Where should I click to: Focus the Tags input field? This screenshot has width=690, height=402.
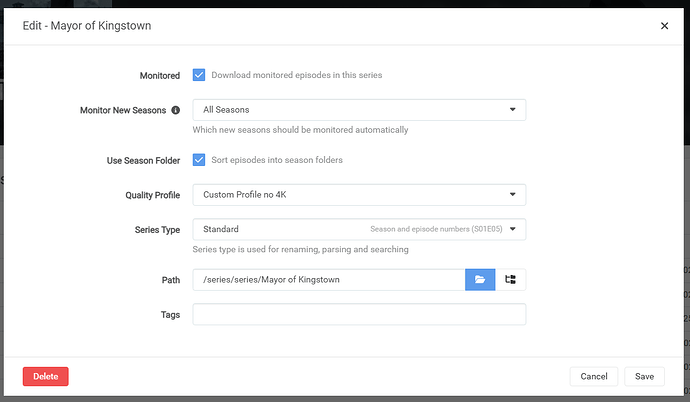click(358, 314)
